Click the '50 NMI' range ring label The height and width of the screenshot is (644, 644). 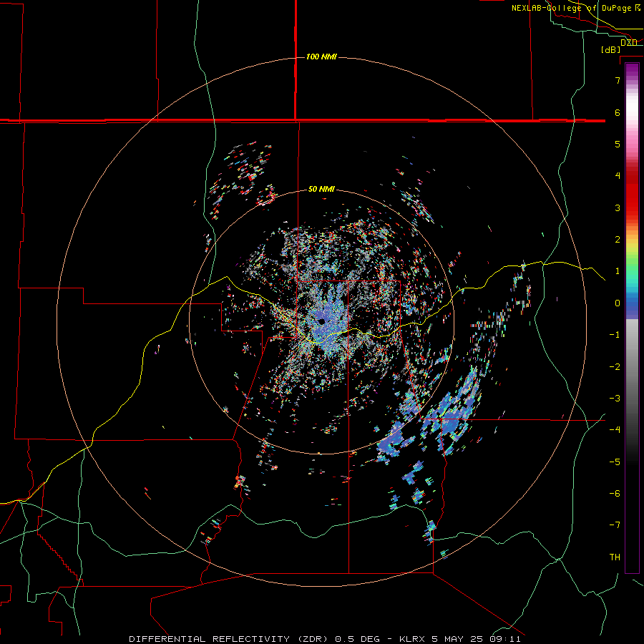click(x=321, y=190)
